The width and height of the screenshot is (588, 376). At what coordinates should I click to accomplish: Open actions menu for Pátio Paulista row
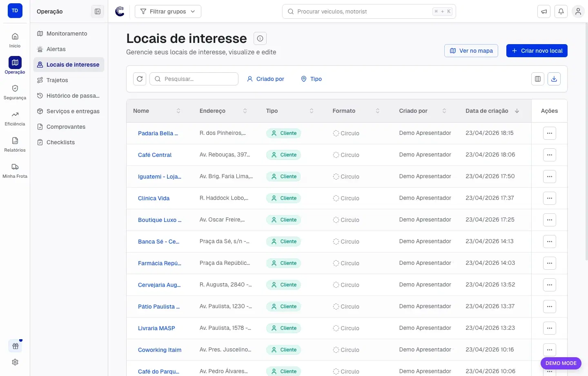coord(550,307)
